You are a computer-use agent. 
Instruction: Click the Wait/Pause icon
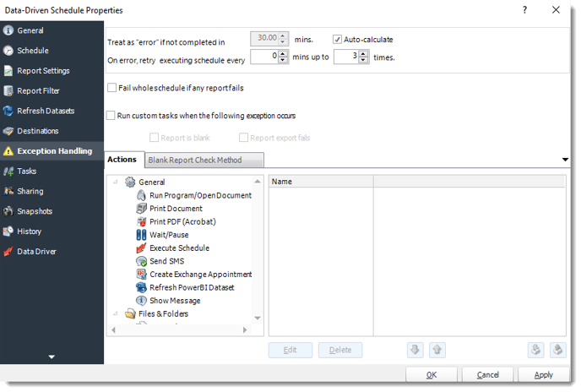coord(141,235)
